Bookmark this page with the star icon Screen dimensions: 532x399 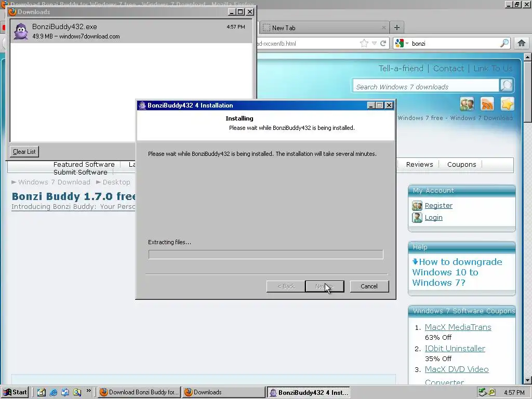(x=364, y=43)
